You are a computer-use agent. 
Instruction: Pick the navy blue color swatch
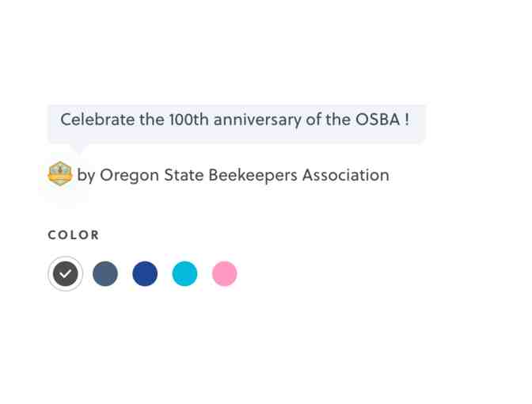(x=145, y=274)
